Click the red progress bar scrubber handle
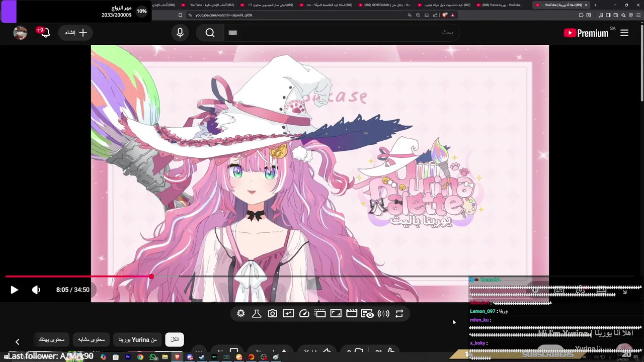644x362 pixels. coord(151,277)
